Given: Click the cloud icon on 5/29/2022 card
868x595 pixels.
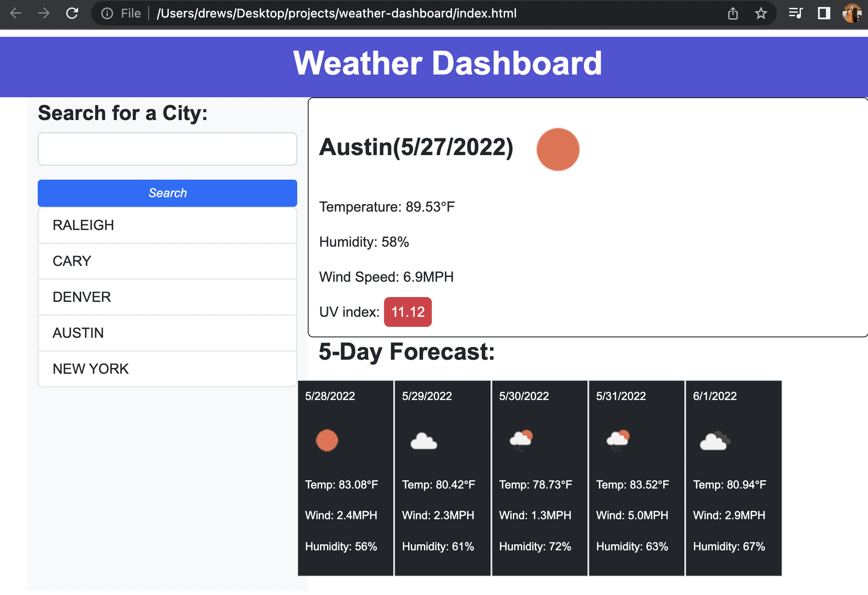Looking at the screenshot, I should [424, 441].
